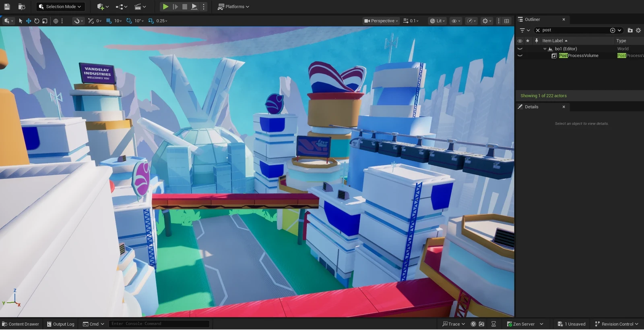Toggle world/local coordinate space globe
The width and height of the screenshot is (644, 330).
56,21
